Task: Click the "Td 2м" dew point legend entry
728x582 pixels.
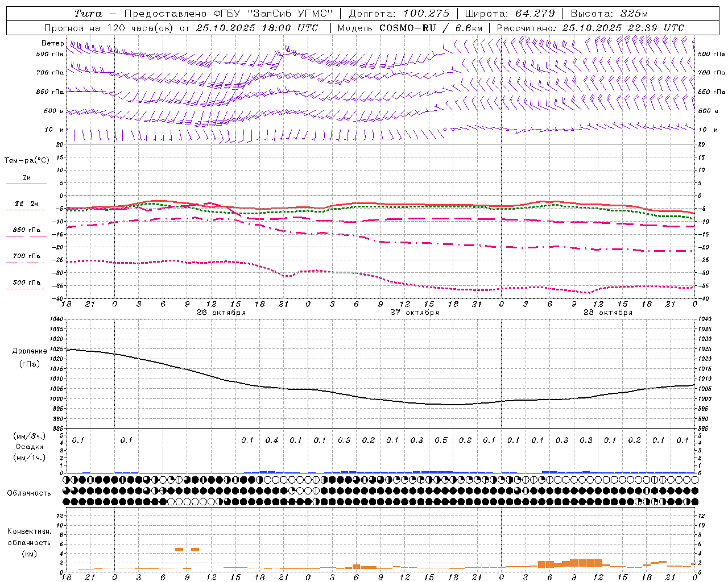Action: 26,203
